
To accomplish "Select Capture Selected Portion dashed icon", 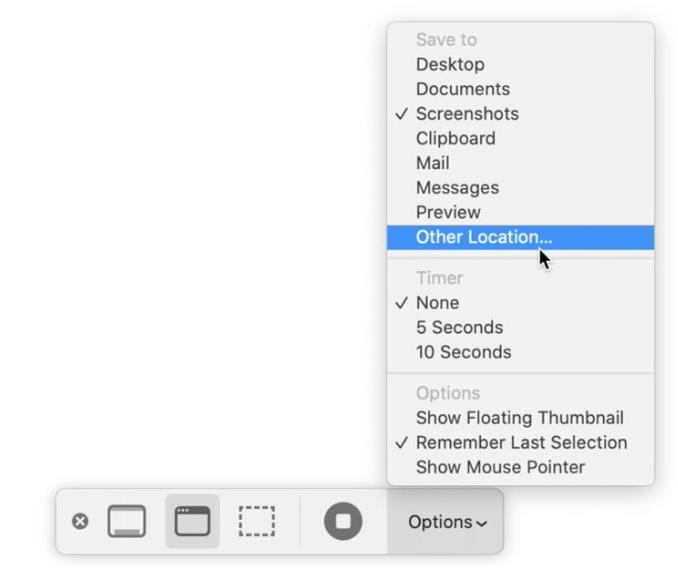I will 257,521.
